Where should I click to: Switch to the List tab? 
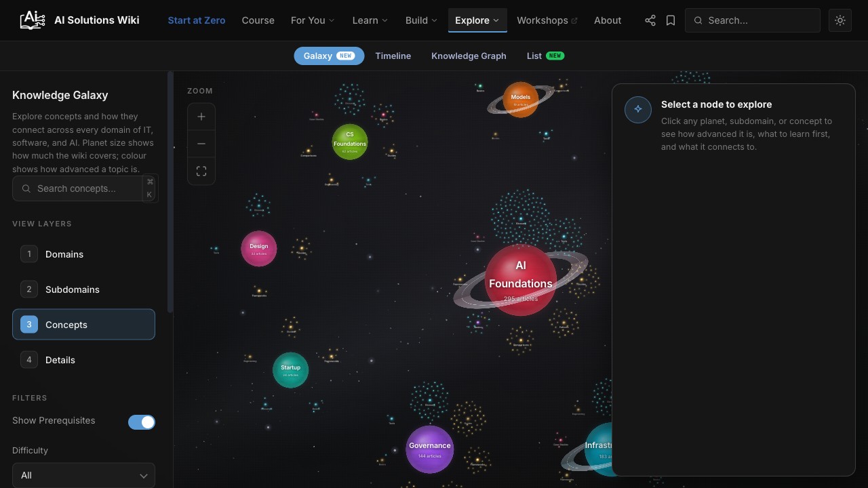click(545, 56)
